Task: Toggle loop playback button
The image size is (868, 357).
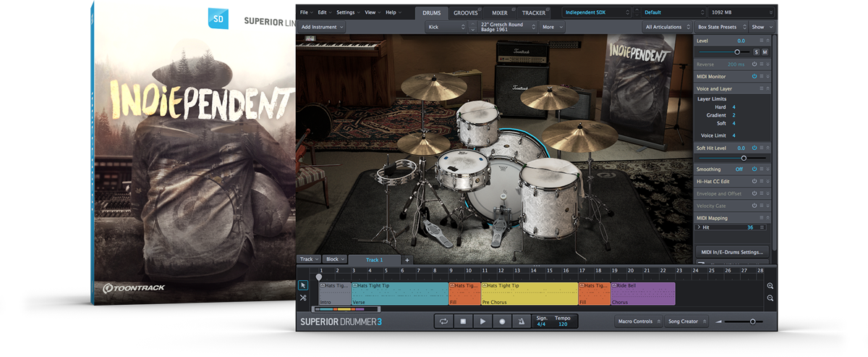Action: pyautogui.click(x=443, y=322)
